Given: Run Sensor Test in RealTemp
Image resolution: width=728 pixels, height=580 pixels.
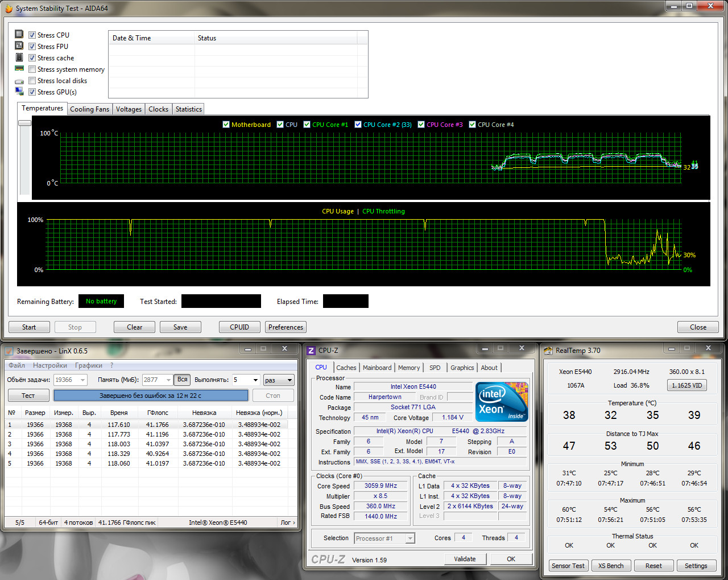Looking at the screenshot, I should tap(568, 566).
